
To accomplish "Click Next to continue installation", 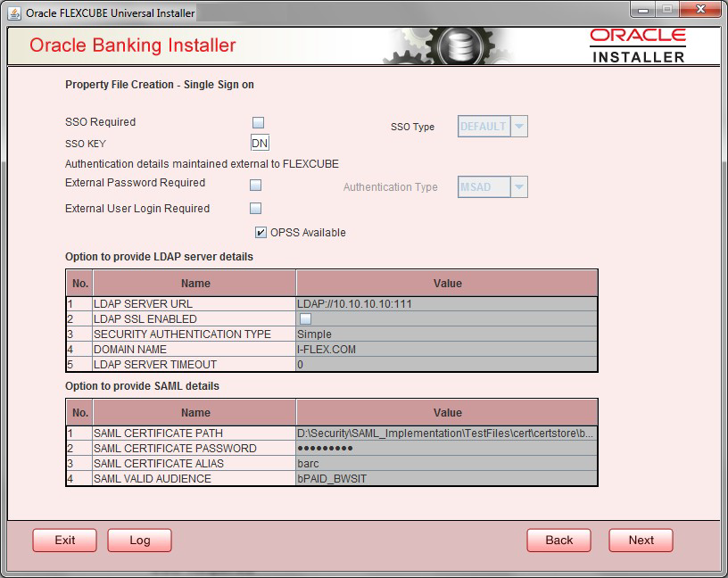I will pos(641,541).
